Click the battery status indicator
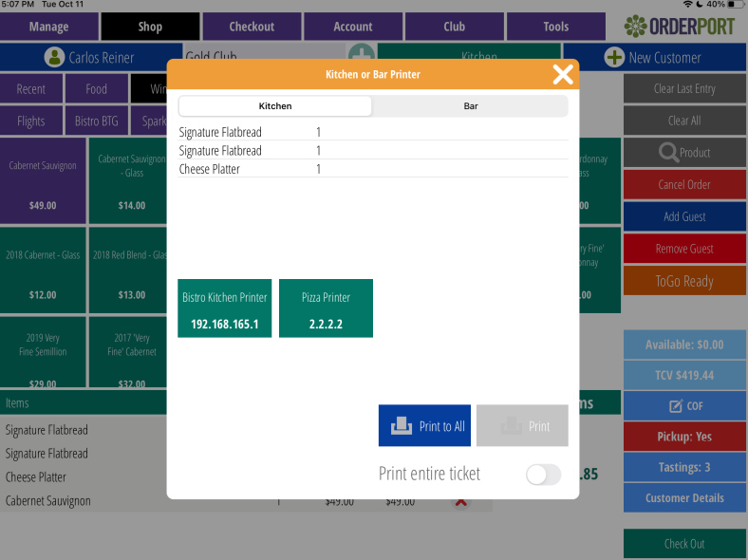Screen dimensions: 748x560 [x=736, y=5]
